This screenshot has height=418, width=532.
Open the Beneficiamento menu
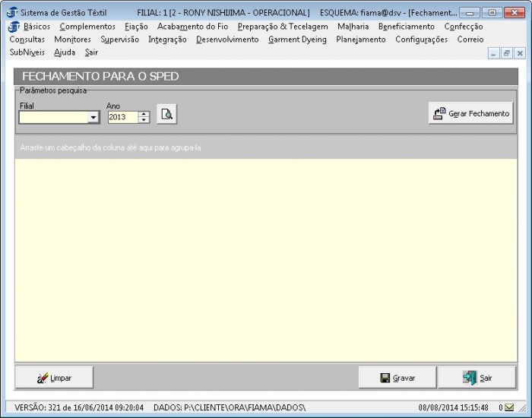pyautogui.click(x=406, y=27)
